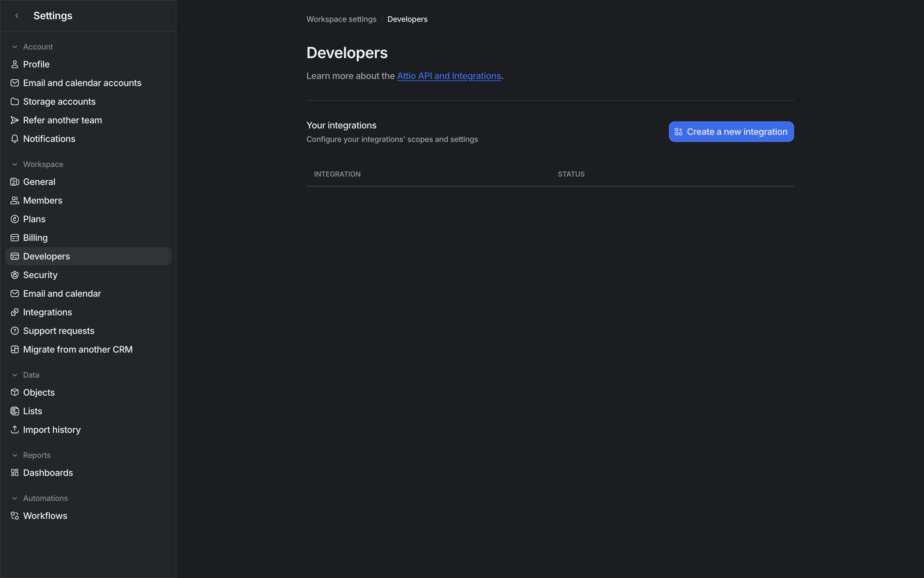Screen dimensions: 924x578
Task: Click the Profile person icon
Action: coord(14,64)
